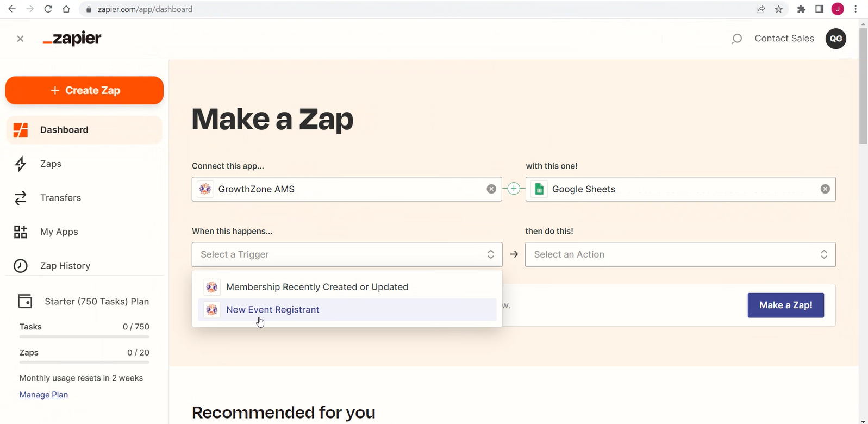Click the Make a Zap! button
Viewport: 868px width, 424px height.
tap(785, 305)
